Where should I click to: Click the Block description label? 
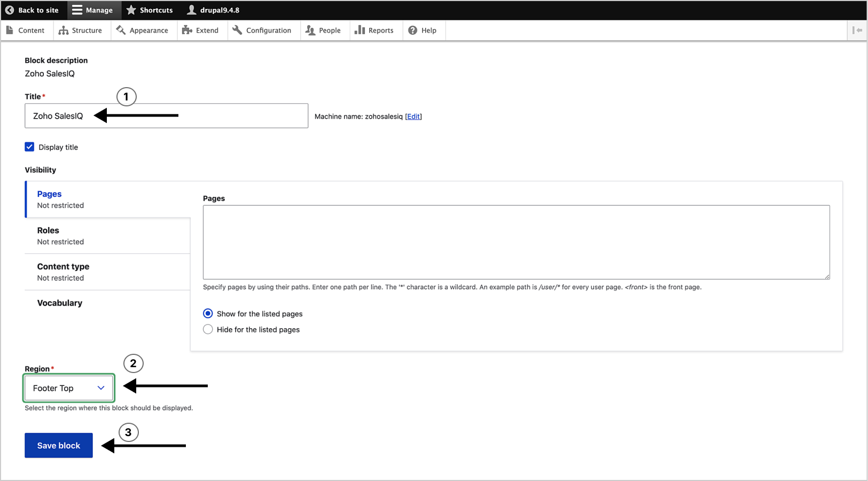pos(56,60)
